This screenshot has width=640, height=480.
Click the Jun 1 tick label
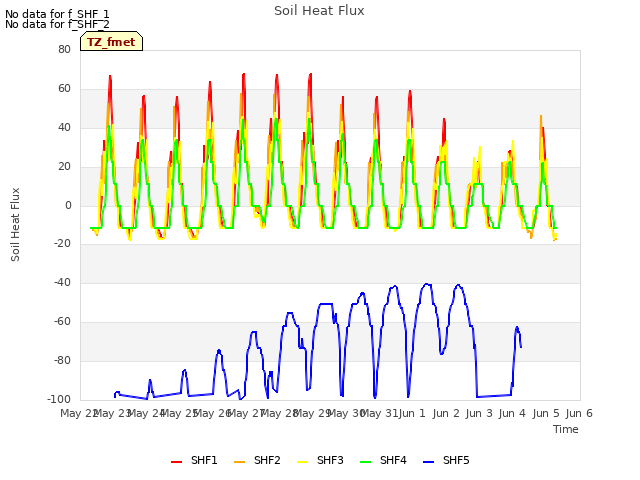coord(412,413)
